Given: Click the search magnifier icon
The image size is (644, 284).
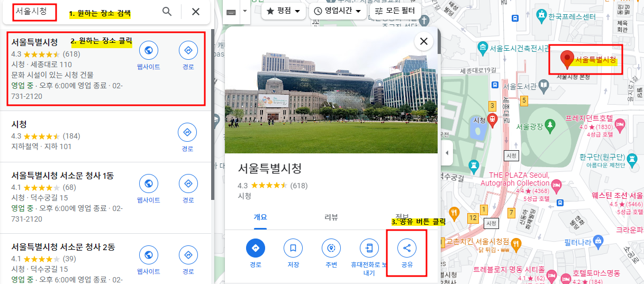Looking at the screenshot, I should (x=167, y=12).
